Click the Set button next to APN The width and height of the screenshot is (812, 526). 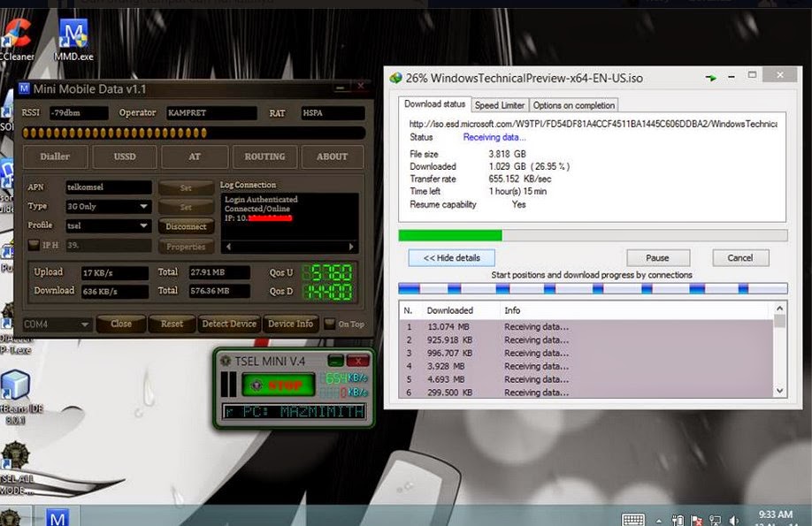point(186,187)
